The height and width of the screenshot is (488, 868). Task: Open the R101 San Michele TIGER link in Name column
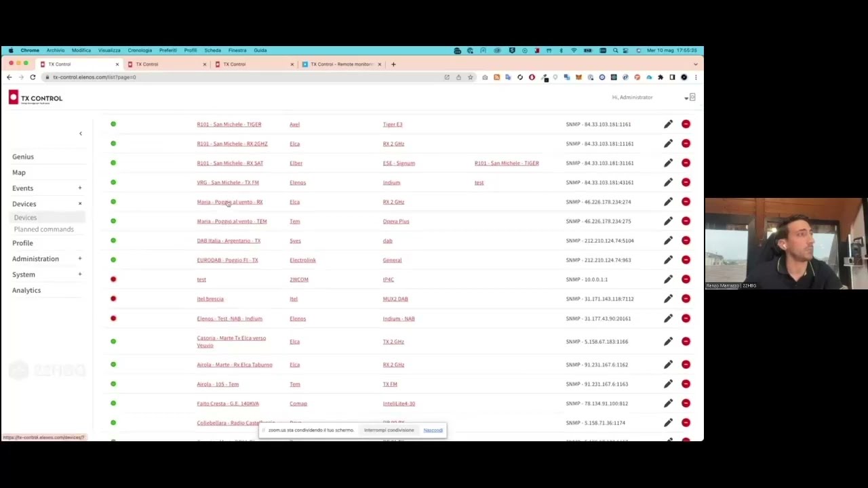point(229,124)
